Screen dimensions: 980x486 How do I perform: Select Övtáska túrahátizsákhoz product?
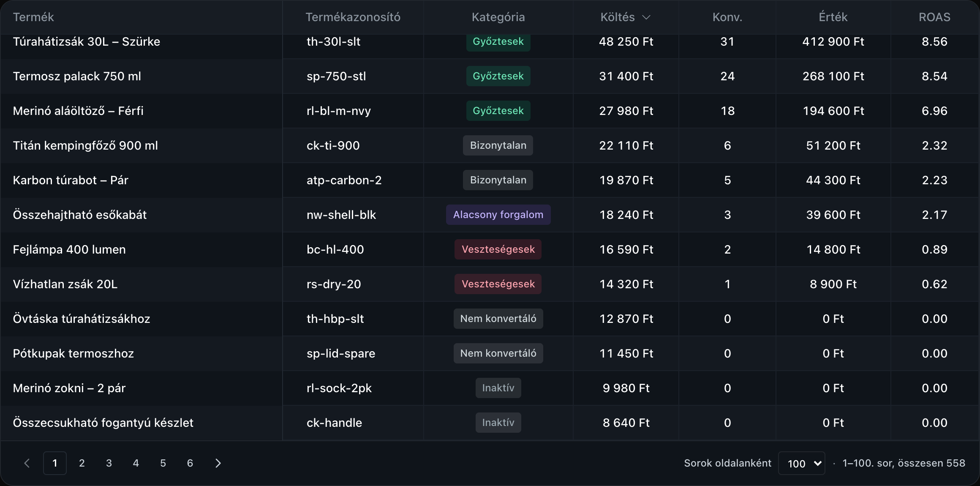[x=82, y=319]
